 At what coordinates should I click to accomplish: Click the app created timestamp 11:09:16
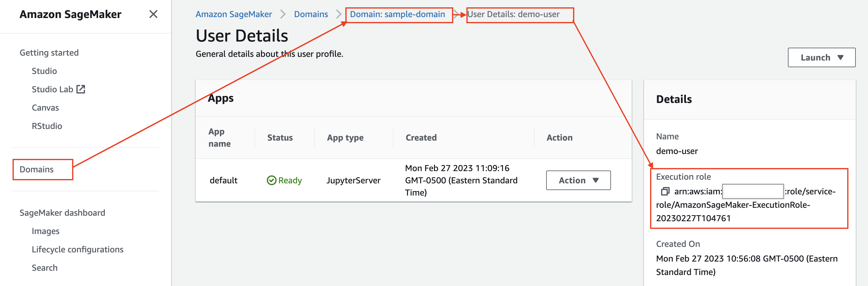tap(461, 180)
